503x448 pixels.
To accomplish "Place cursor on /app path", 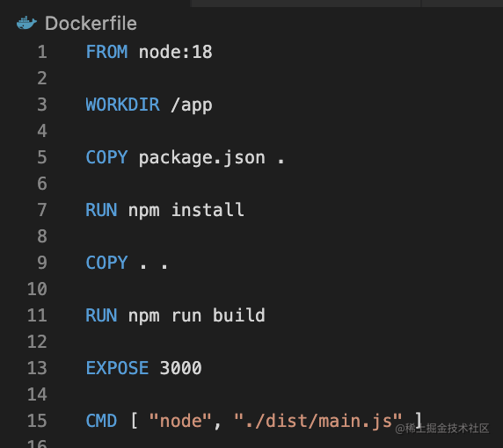I will (x=191, y=105).
